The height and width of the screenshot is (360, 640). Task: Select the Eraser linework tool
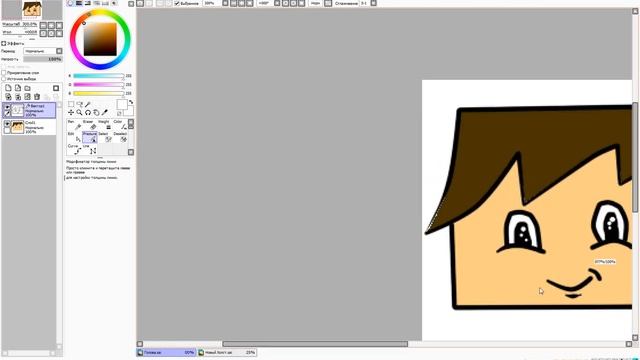coord(90,124)
